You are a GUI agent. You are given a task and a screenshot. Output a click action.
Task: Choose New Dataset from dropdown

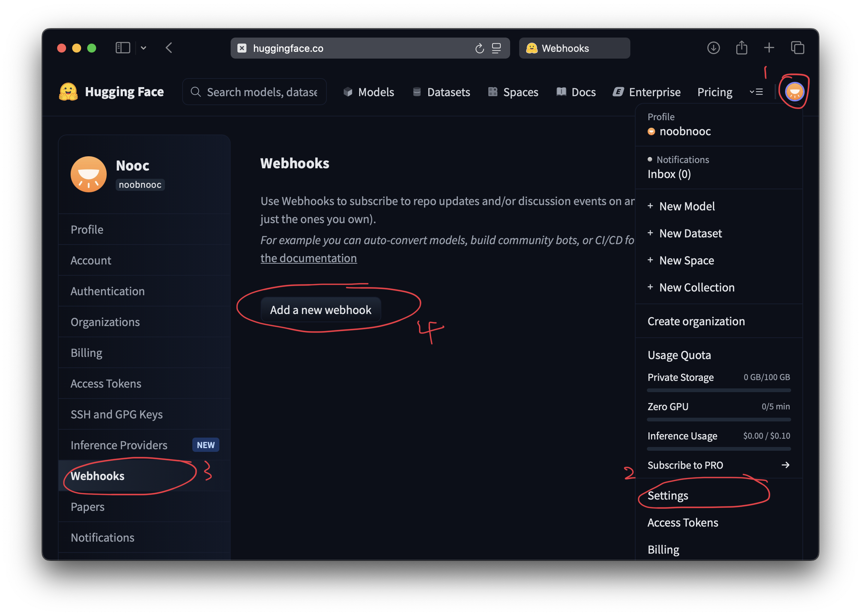tap(718, 233)
